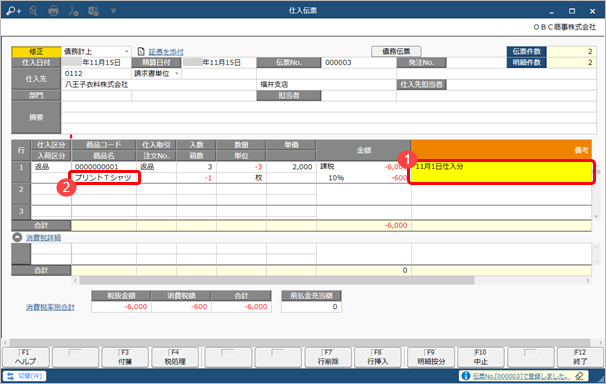
Task: Click the 備考 cell reading 11月1日仕入分
Action: point(501,172)
